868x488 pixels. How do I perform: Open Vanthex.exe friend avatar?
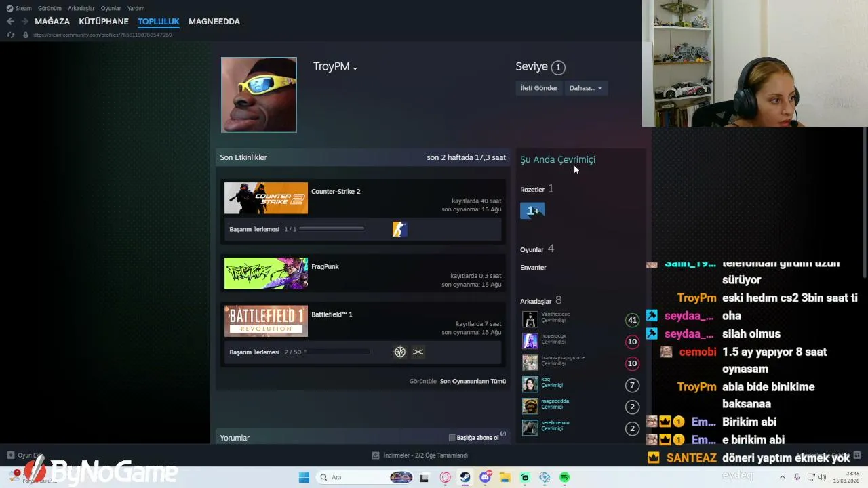[x=530, y=319]
